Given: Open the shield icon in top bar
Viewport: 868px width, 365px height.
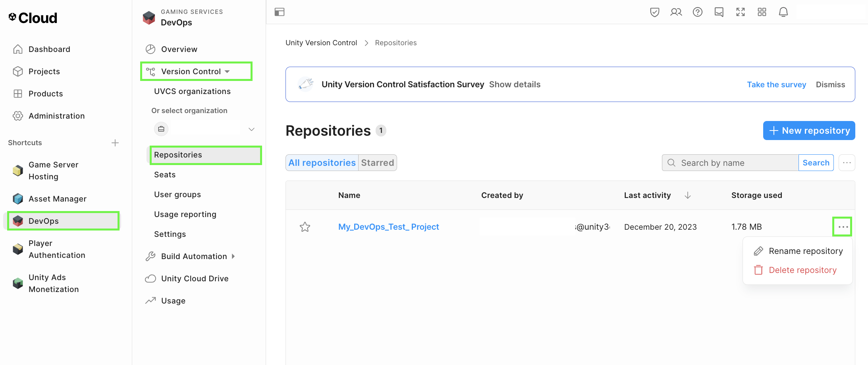Looking at the screenshot, I should coord(654,12).
